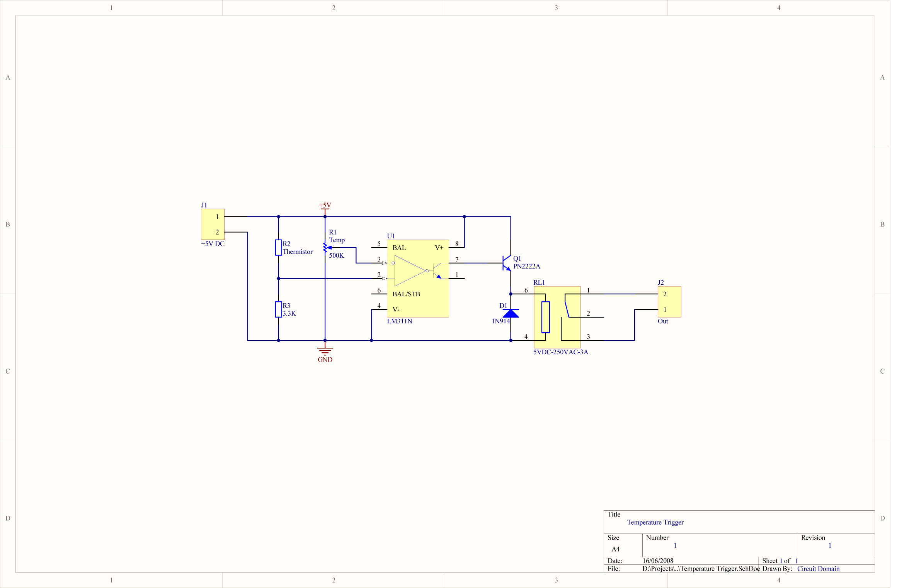Image resolution: width=897 pixels, height=588 pixels.
Task: Click the Title field in the title block
Action: pyautogui.click(x=614, y=514)
